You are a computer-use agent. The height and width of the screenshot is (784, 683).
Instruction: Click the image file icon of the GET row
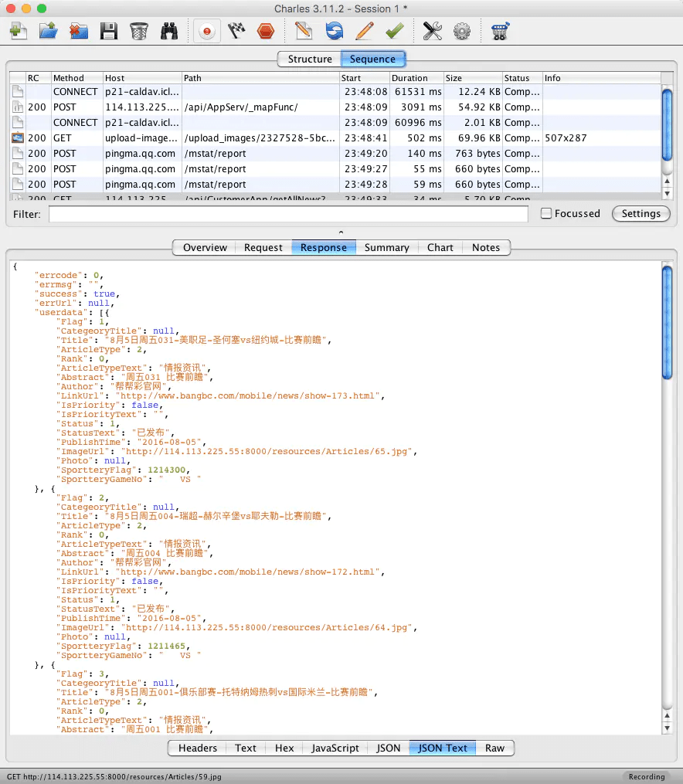coord(18,138)
